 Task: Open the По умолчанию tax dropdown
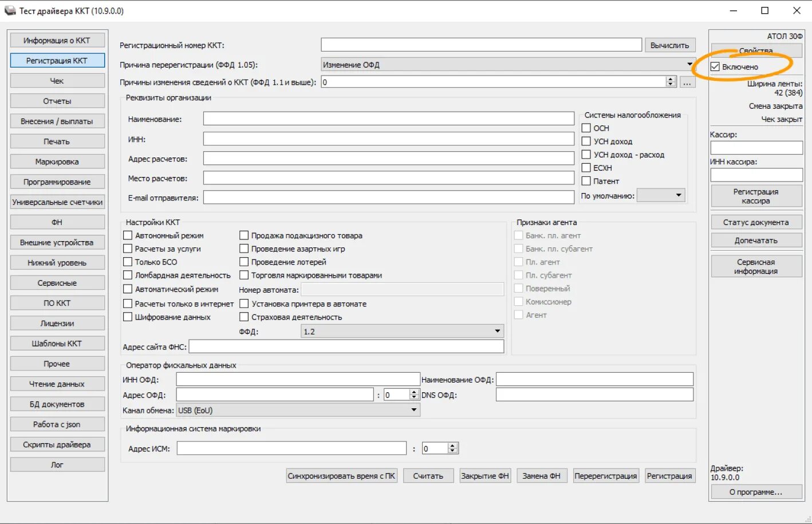pyautogui.click(x=661, y=196)
